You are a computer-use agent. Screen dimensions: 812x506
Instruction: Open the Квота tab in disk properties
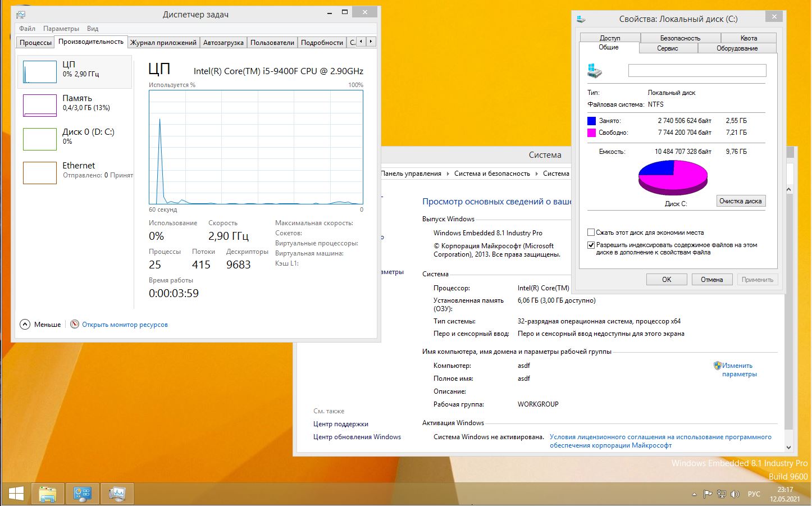point(749,38)
